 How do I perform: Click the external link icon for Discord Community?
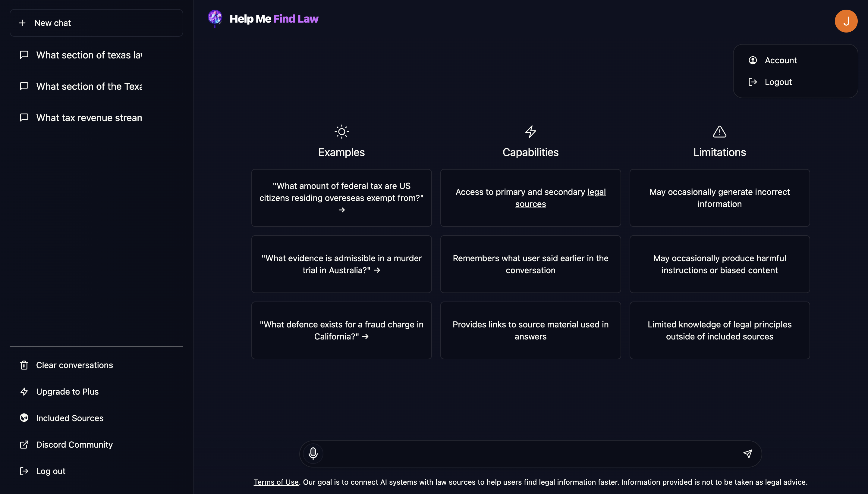[x=24, y=445]
